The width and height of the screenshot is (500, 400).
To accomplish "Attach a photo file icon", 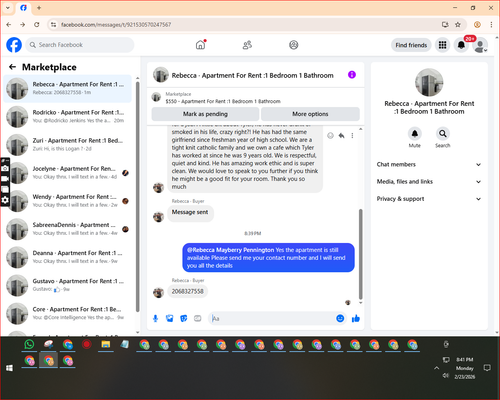I will 170,319.
